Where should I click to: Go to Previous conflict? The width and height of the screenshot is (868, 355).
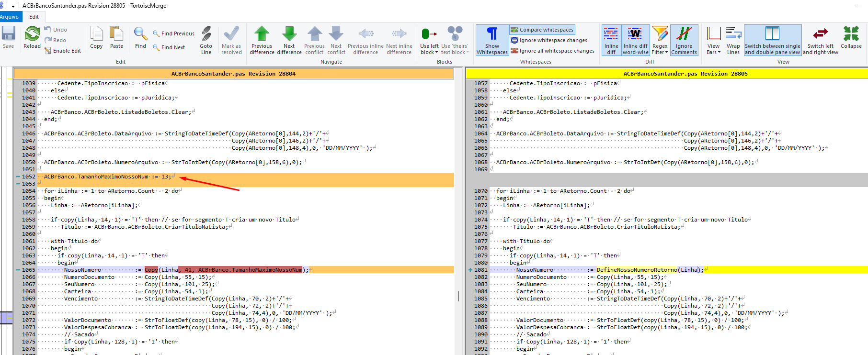[314, 40]
